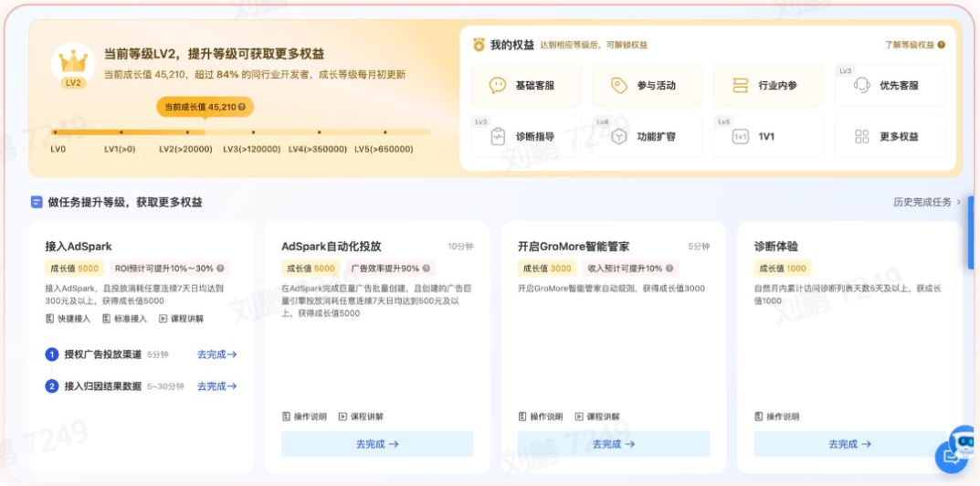
Task: Open the 诊断指导 benefit card
Action: [x=526, y=136]
